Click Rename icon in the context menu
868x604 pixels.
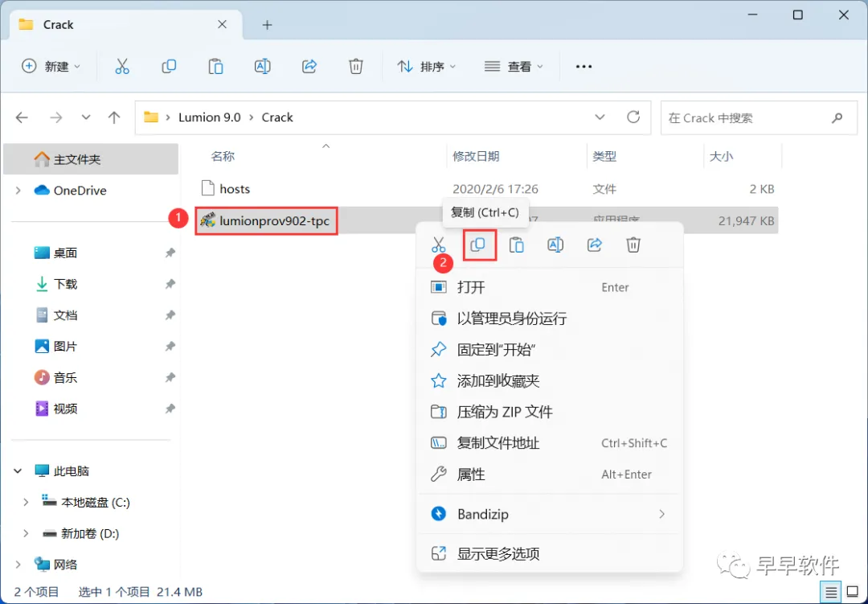[x=555, y=245]
